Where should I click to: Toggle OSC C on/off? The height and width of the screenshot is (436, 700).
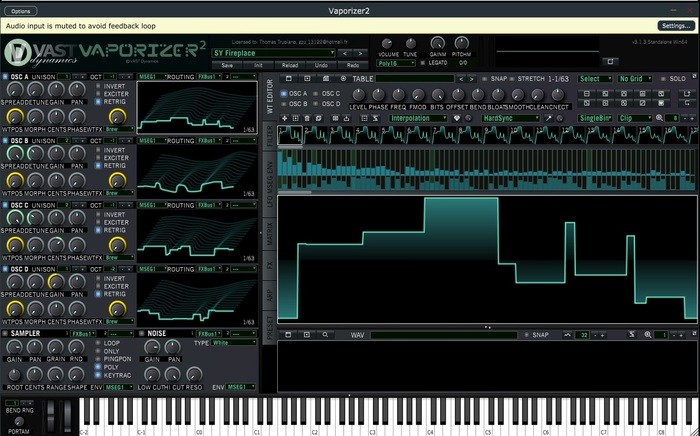coord(5,205)
